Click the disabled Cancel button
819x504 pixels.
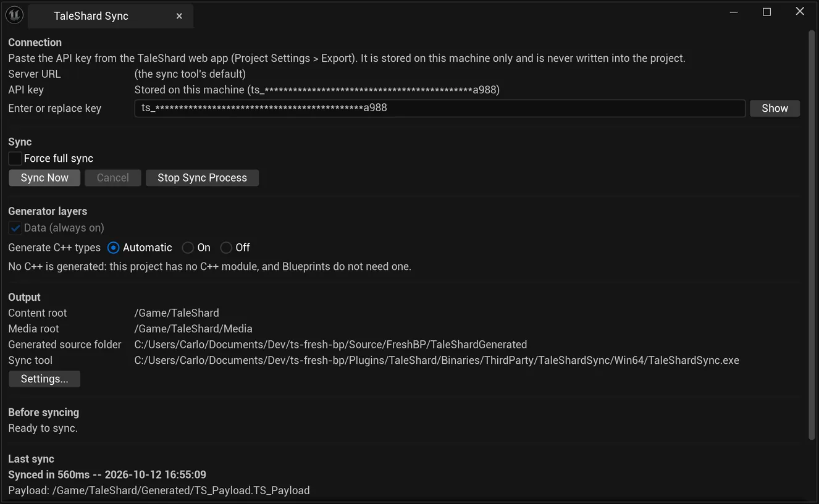[113, 178]
